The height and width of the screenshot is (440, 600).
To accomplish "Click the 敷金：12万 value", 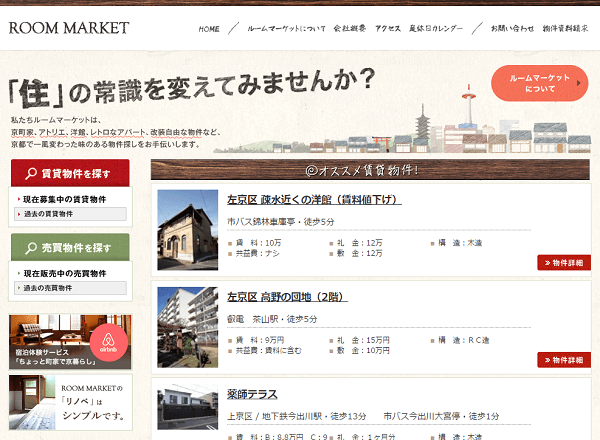I will point(359,253).
